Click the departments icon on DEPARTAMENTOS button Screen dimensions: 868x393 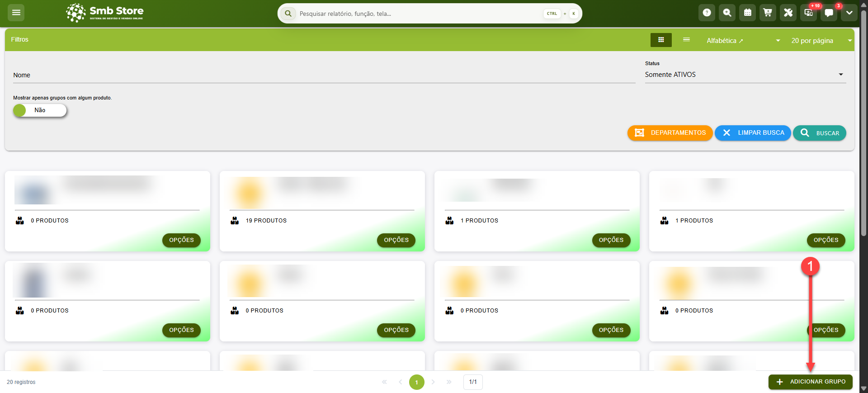click(639, 133)
